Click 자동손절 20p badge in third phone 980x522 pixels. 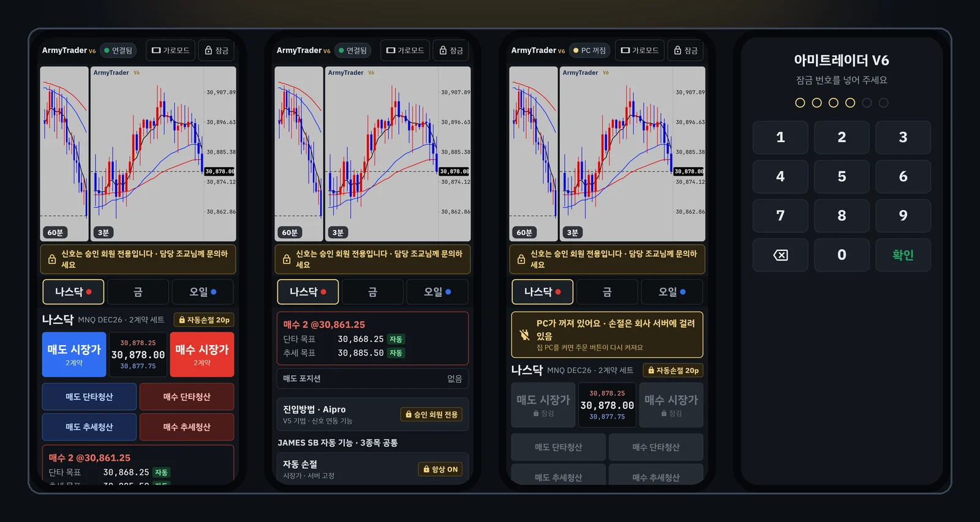click(673, 370)
